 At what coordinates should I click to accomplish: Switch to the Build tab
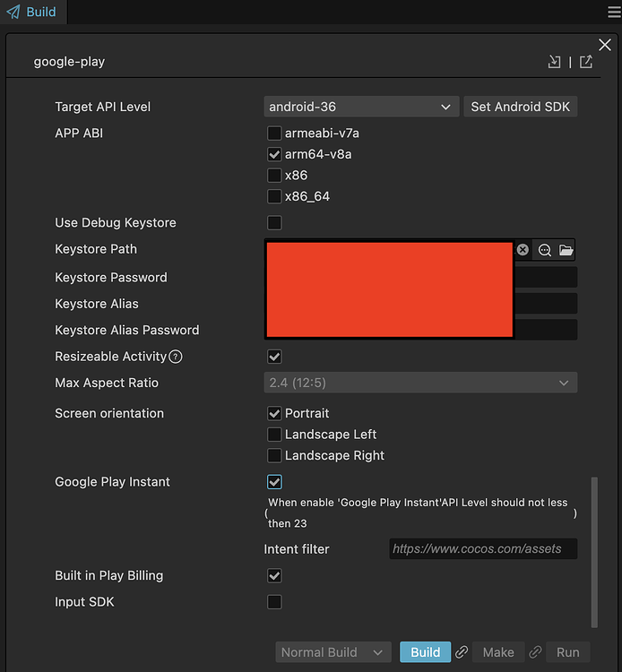32,12
